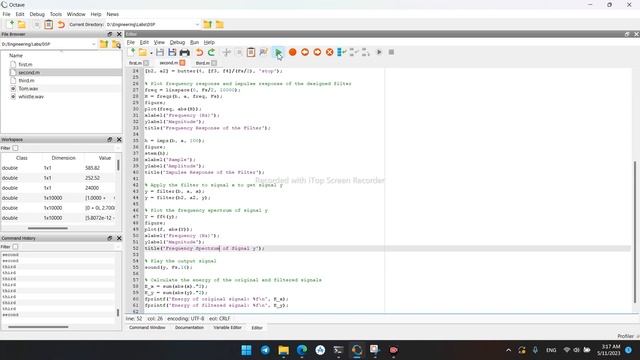Go to next breakpoint icon
The width and height of the screenshot is (640, 360).
[317, 52]
